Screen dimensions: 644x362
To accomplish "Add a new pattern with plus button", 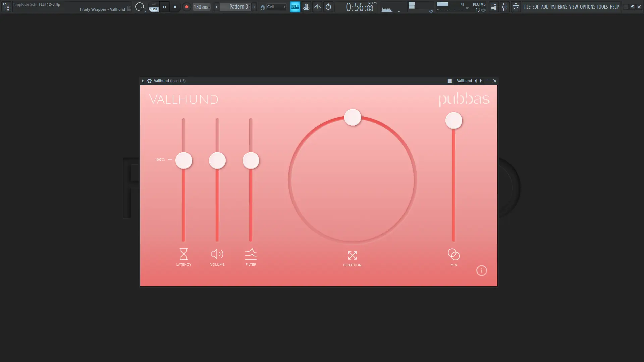I will tap(254, 7).
